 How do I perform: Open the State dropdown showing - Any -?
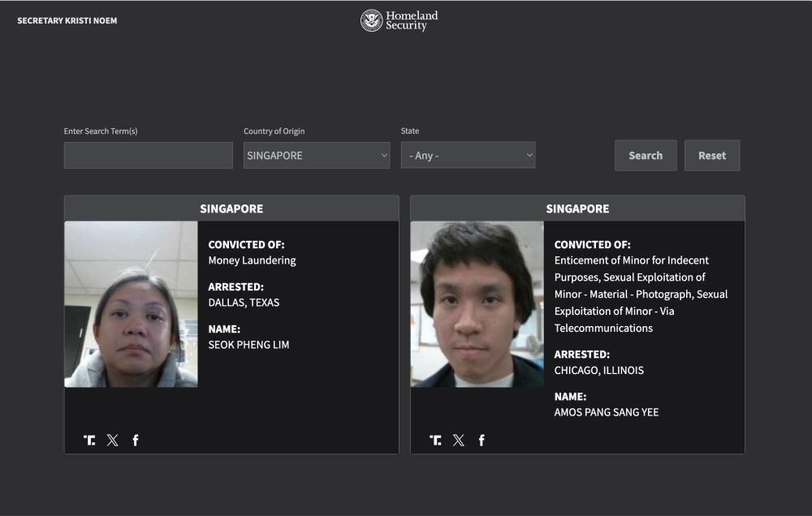[x=468, y=155]
